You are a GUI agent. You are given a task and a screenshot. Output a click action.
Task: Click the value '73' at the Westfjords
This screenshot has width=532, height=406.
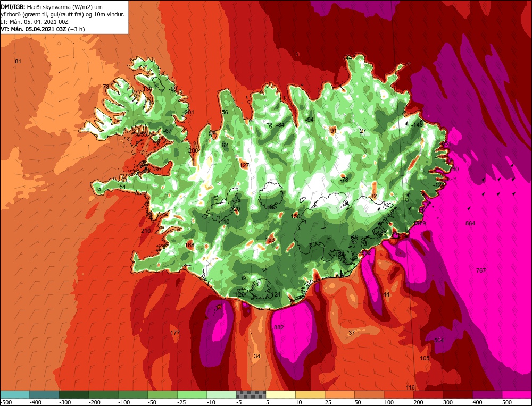[x=106, y=87]
